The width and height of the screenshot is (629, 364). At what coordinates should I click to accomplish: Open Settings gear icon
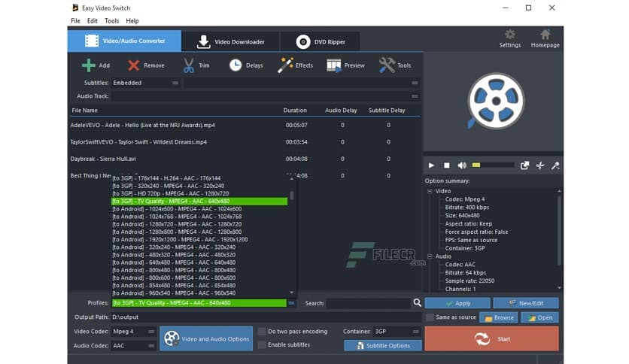click(510, 35)
